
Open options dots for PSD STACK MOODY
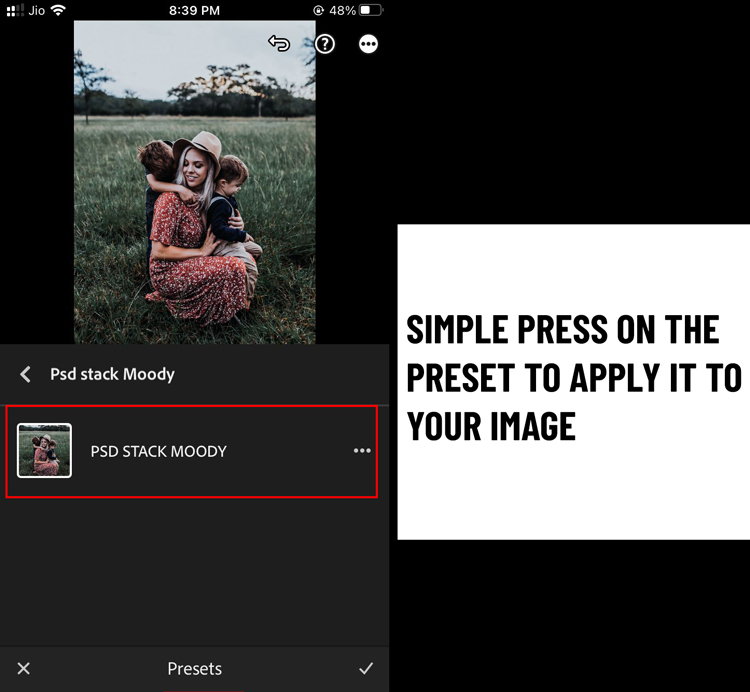[362, 450]
